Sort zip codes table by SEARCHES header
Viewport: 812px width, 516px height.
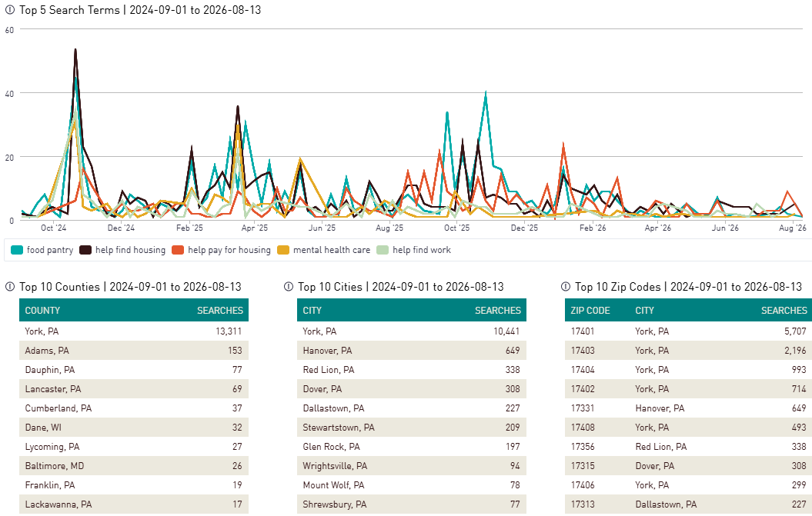(784, 311)
